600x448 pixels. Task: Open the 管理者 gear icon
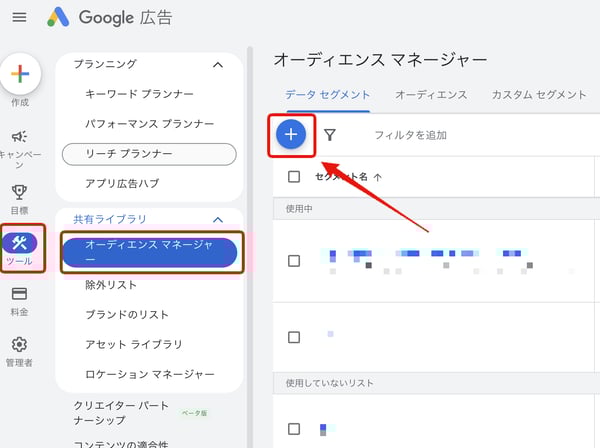click(x=19, y=345)
